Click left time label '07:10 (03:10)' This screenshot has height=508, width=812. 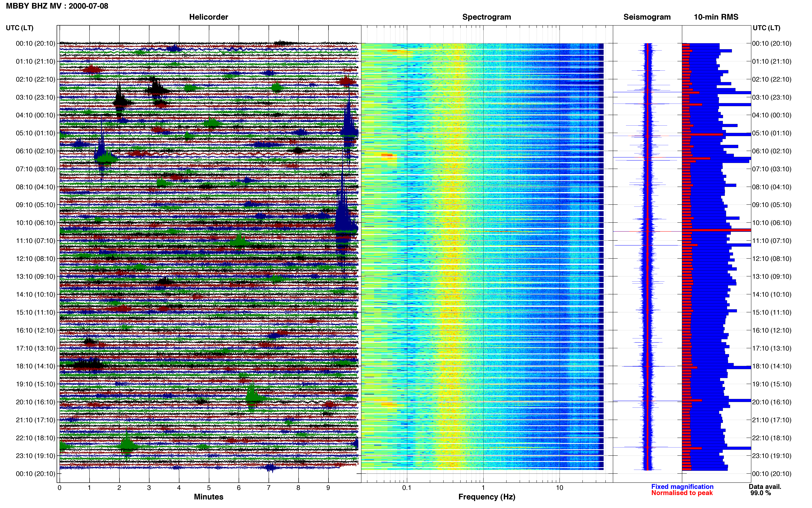[x=36, y=169]
